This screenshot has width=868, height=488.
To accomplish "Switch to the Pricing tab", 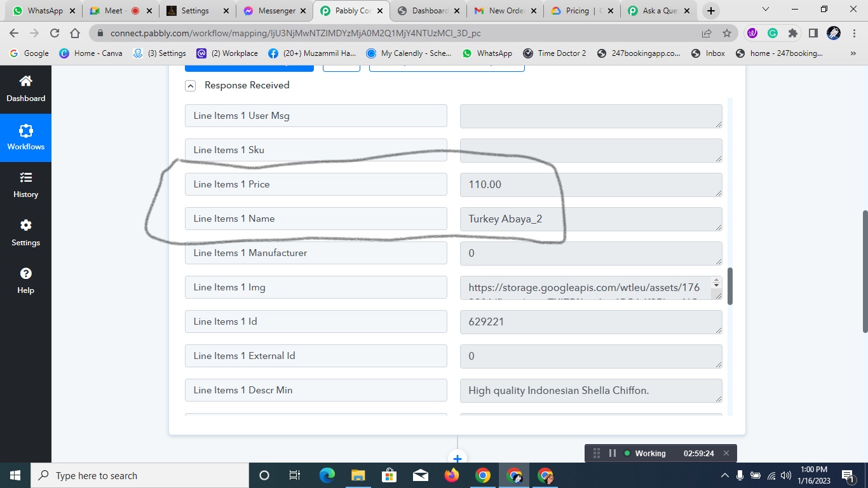I will (x=581, y=11).
